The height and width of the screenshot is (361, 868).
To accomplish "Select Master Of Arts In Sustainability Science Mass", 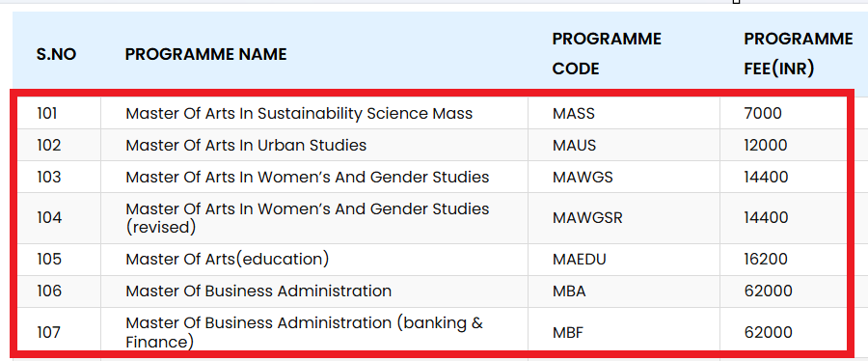I will [x=299, y=114].
